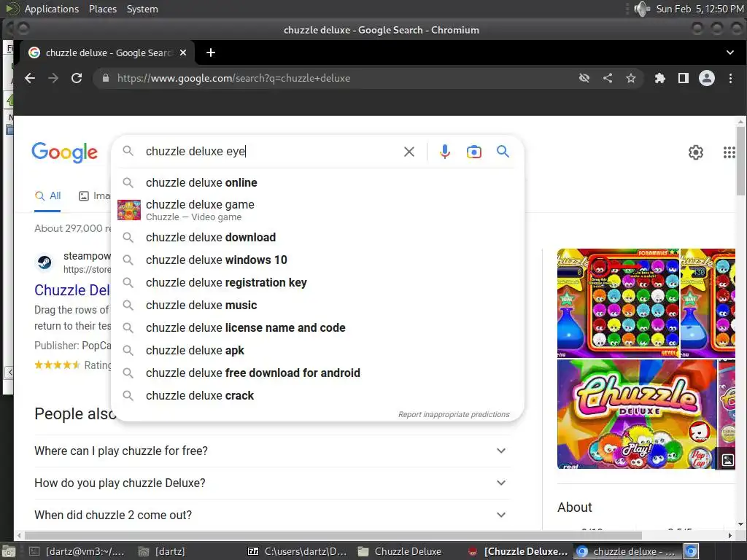Click the volume speaker icon

click(642, 9)
